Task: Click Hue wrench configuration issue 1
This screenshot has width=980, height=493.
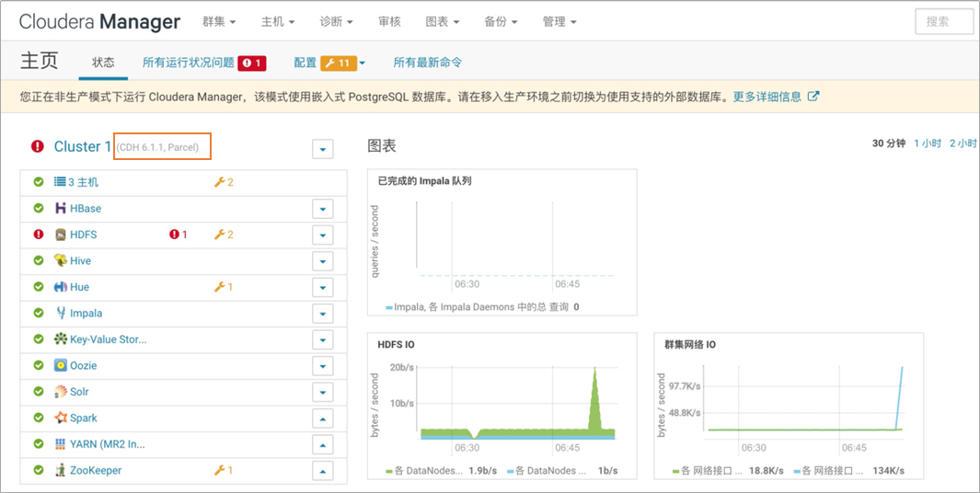Action: pos(224,287)
